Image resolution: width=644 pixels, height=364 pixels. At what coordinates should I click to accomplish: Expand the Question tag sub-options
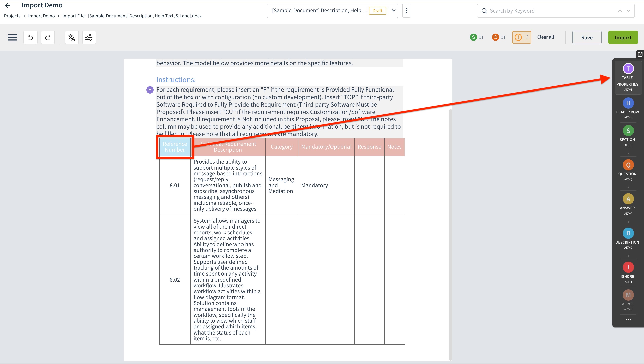pyautogui.click(x=628, y=187)
